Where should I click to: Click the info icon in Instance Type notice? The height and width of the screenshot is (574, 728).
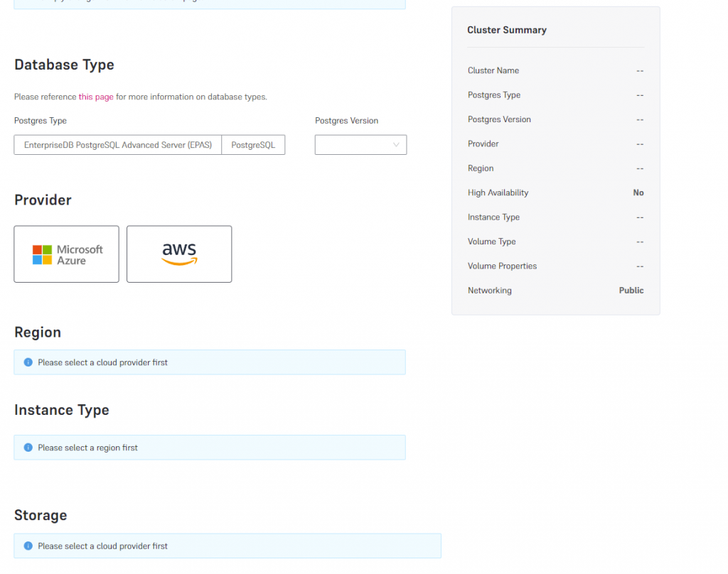28,448
